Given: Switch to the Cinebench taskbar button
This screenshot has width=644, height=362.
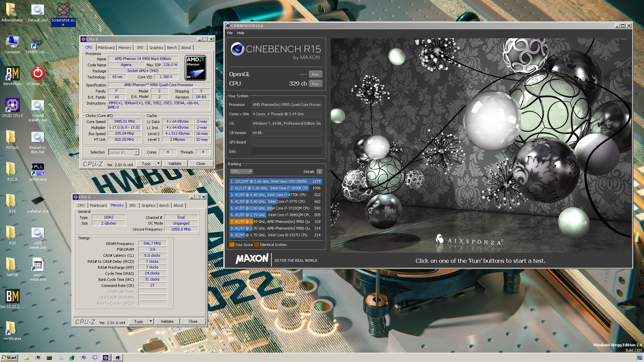Looking at the screenshot, I should pyautogui.click(x=117, y=358).
